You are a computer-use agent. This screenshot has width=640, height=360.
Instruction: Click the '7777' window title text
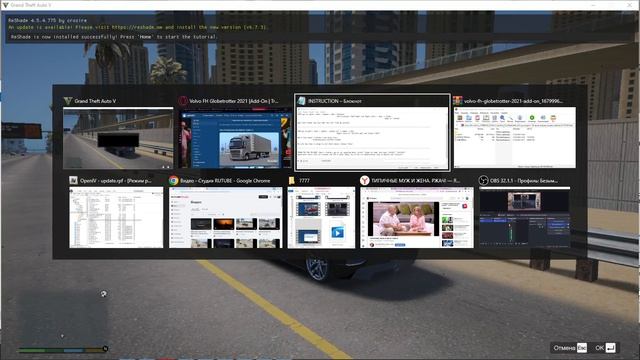(x=304, y=180)
